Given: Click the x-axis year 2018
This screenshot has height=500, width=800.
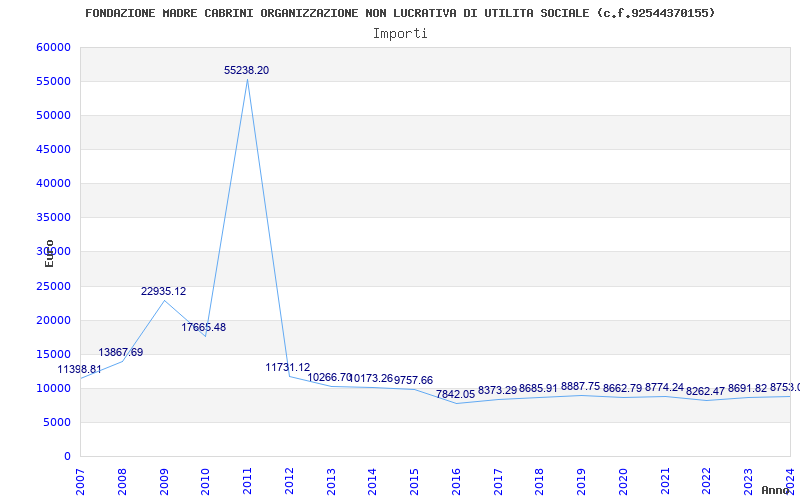Looking at the screenshot, I should coord(540,482).
